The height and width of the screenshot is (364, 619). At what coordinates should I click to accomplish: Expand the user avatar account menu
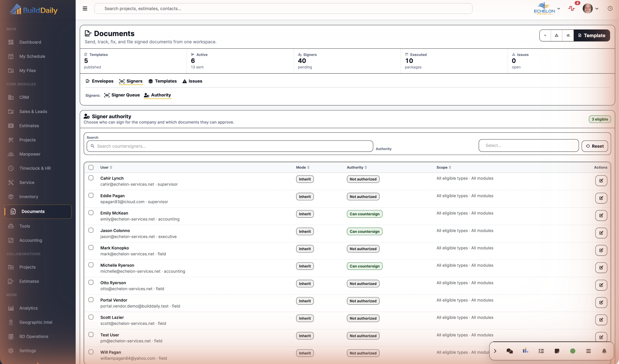591,9
